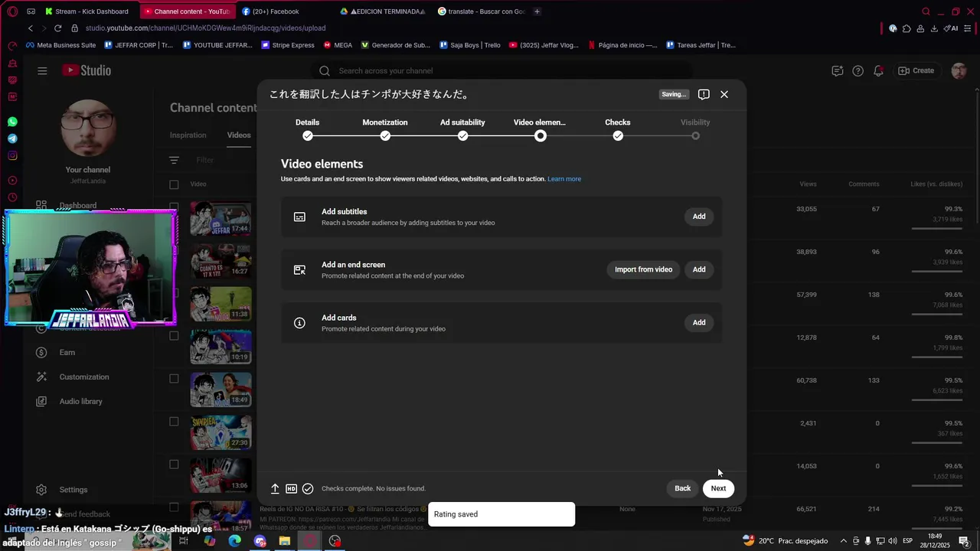
Task: Jump to the Visibility step
Action: click(x=695, y=129)
